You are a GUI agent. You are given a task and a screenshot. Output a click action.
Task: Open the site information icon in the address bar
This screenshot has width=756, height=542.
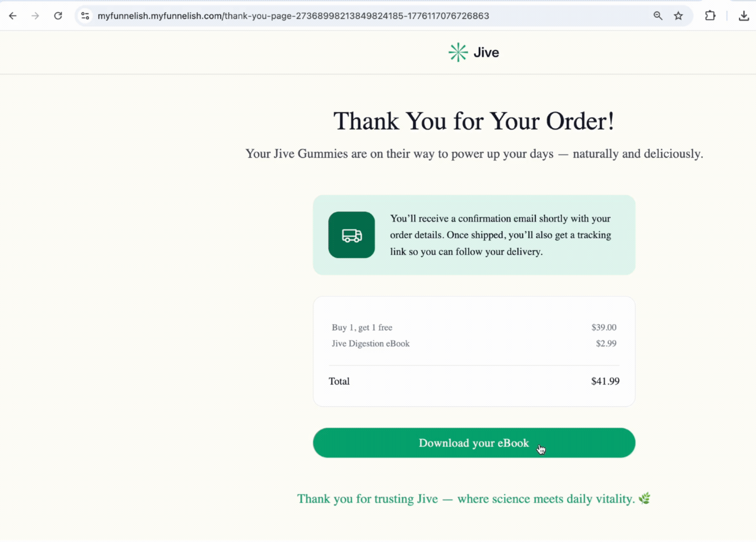coord(85,15)
